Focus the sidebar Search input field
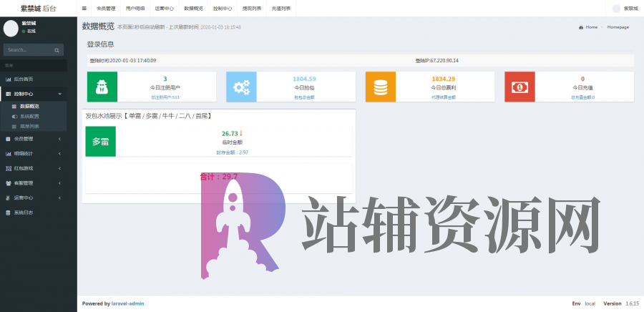644x312 pixels. 29,50
